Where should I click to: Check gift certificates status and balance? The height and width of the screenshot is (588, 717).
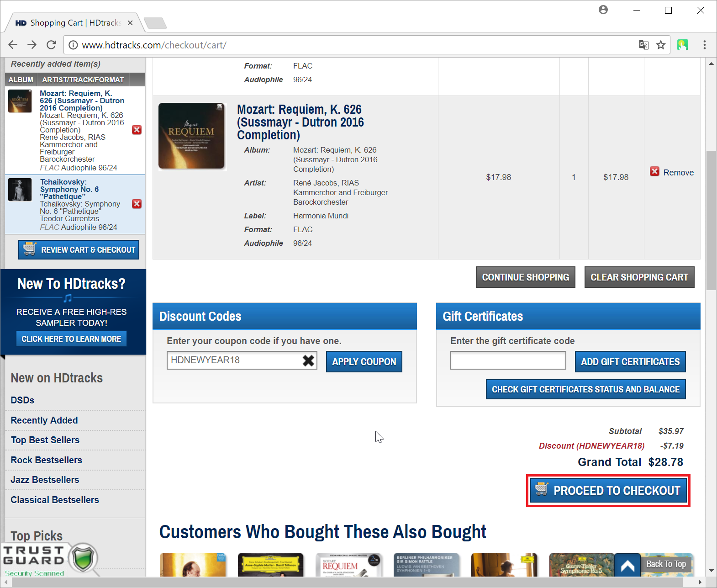coord(585,389)
